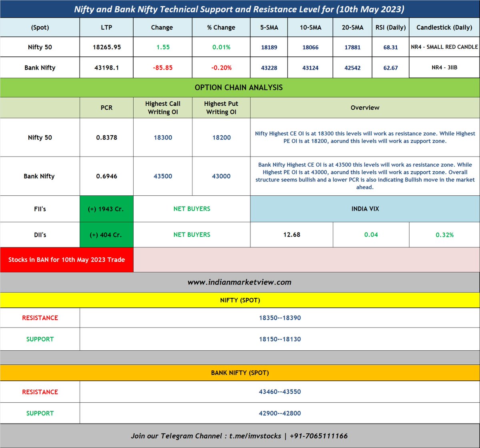Image resolution: width=480 pixels, height=448 pixels.
Task: Select NET BUYERS in the FII's row
Action: [192, 209]
